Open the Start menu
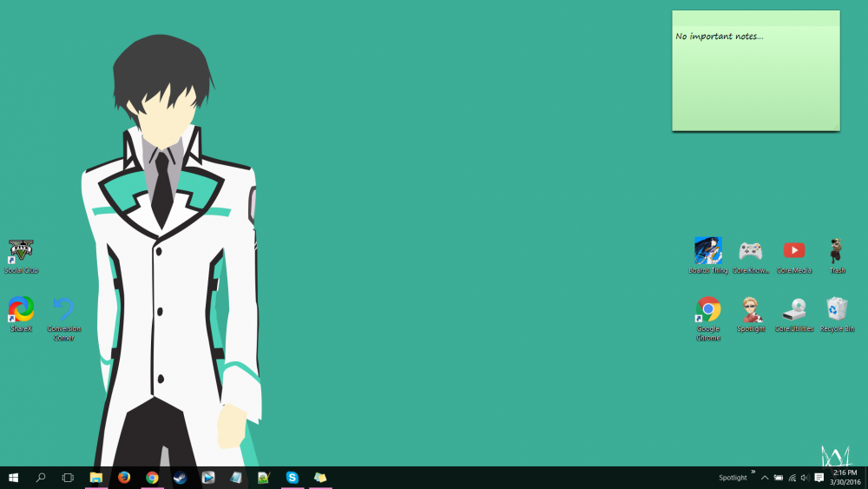This screenshot has width=868, height=489. point(13,478)
